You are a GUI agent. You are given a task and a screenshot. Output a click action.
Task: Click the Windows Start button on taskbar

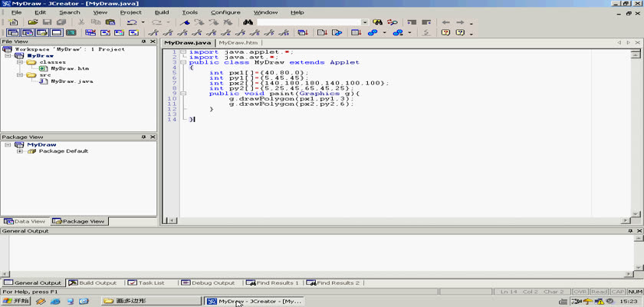(x=16, y=301)
